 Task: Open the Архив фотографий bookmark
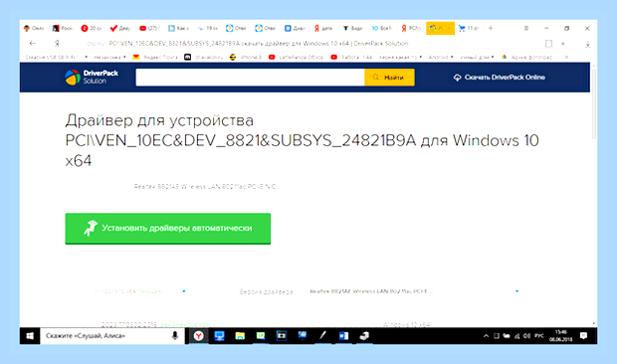(526, 57)
